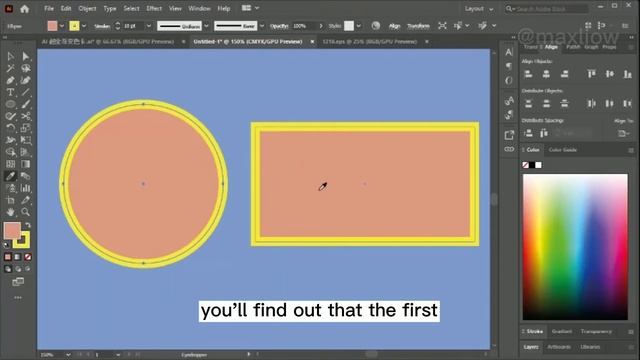Select the Direct Selection tool
The width and height of the screenshot is (640, 360).
coord(25,56)
